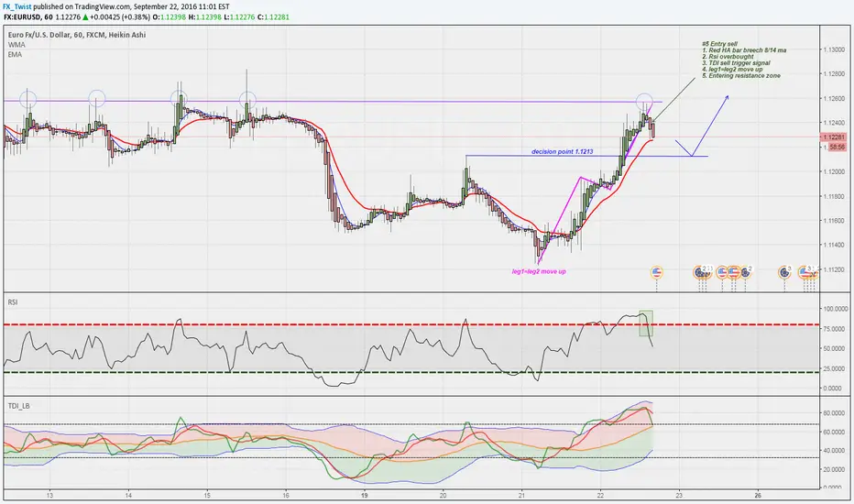Click the 'TDI sell trigger signal' note line

click(737, 63)
